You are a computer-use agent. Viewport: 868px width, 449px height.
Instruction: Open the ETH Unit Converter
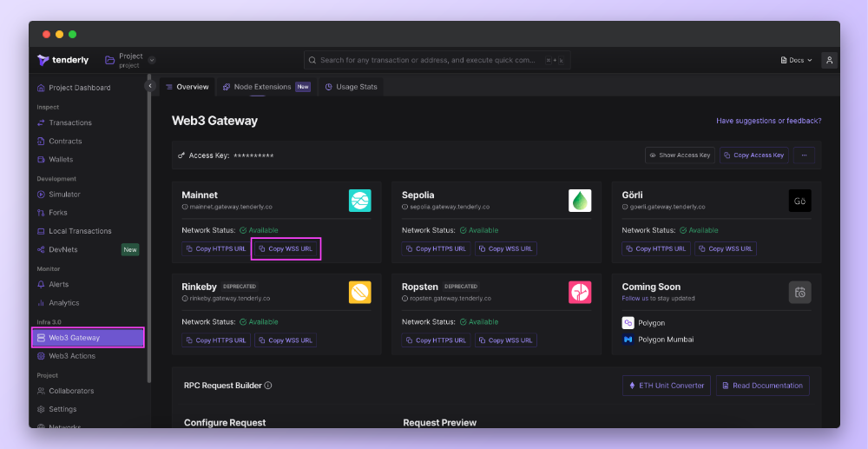pyautogui.click(x=667, y=386)
